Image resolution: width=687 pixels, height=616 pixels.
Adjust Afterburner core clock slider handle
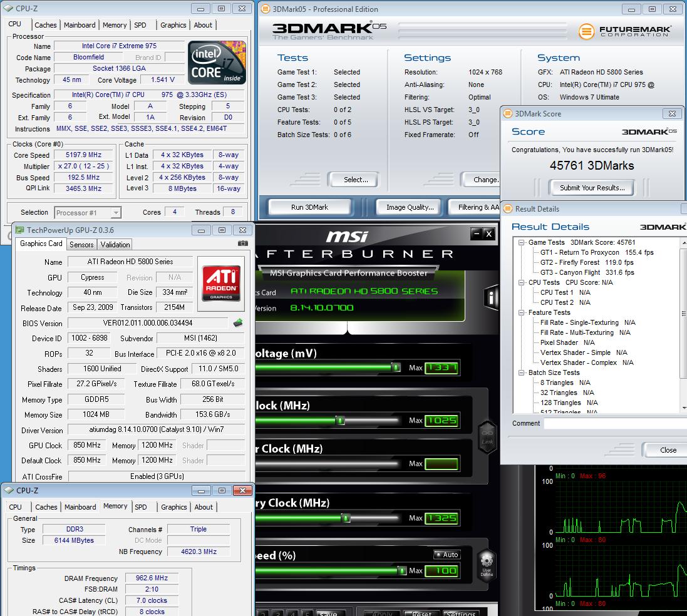click(341, 421)
